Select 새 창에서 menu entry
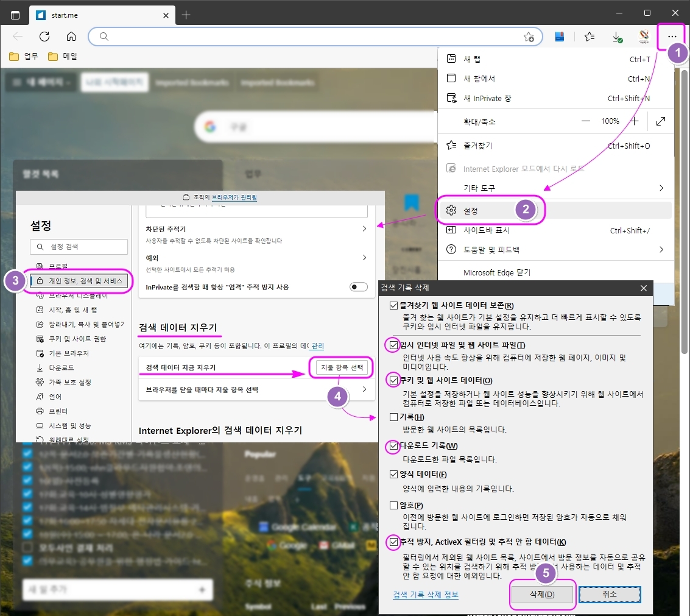The image size is (690, 616). [x=556, y=79]
